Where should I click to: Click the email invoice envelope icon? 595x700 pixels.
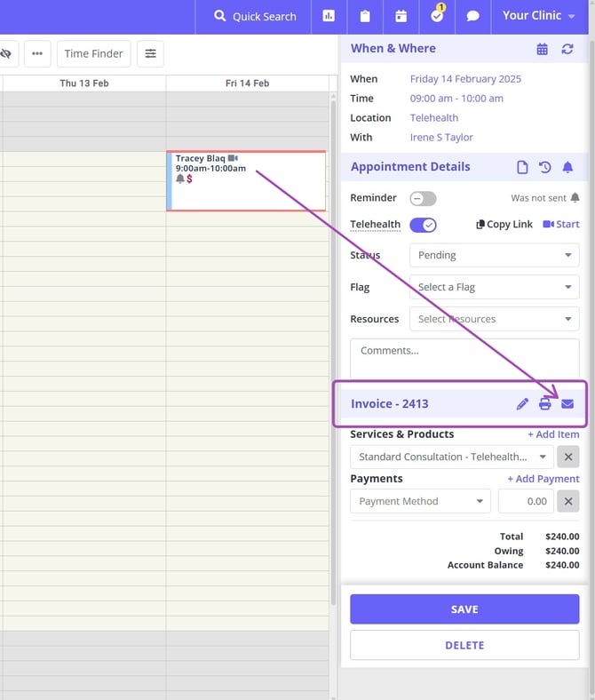(x=567, y=404)
